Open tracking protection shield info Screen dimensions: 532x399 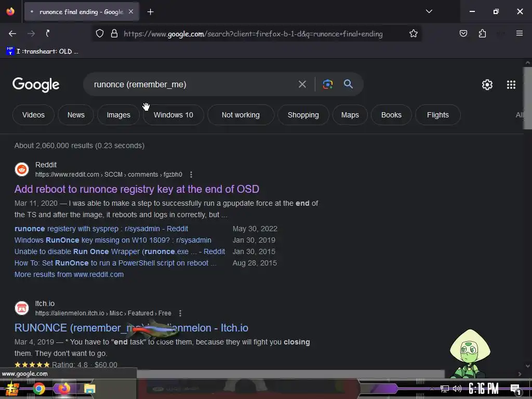pyautogui.click(x=99, y=34)
